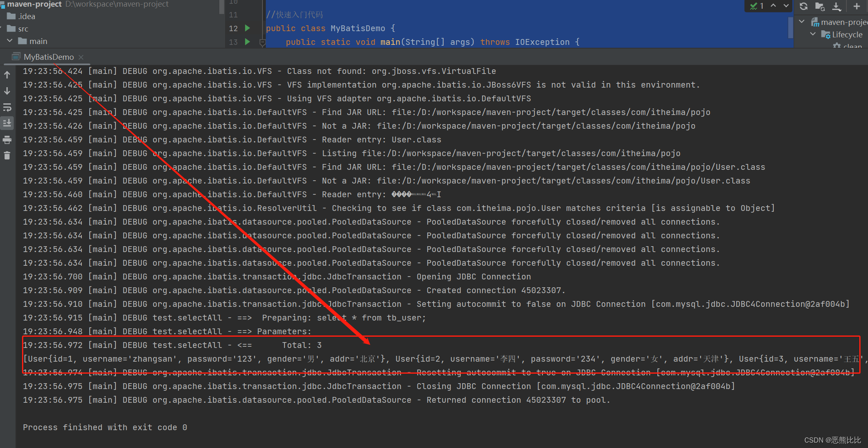
Task: Click the Reload All Maven Projects icon
Action: tap(804, 6)
